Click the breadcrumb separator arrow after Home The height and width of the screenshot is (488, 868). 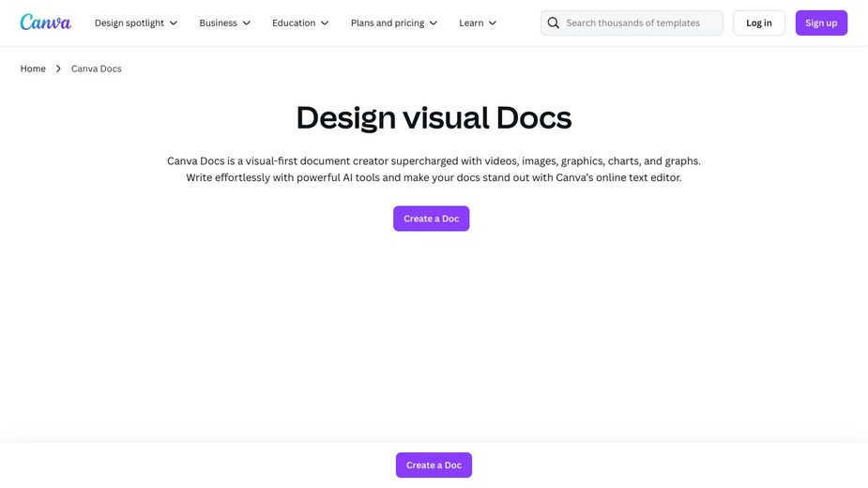point(58,69)
